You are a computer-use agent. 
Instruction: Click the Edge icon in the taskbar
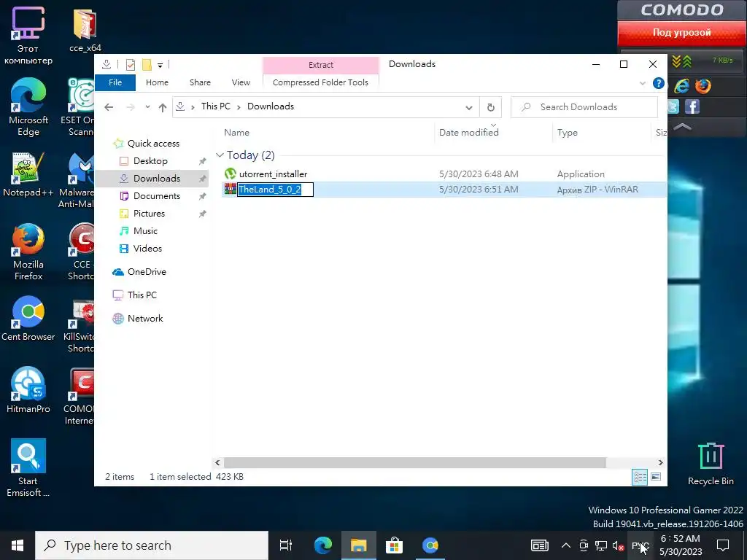pyautogui.click(x=323, y=545)
